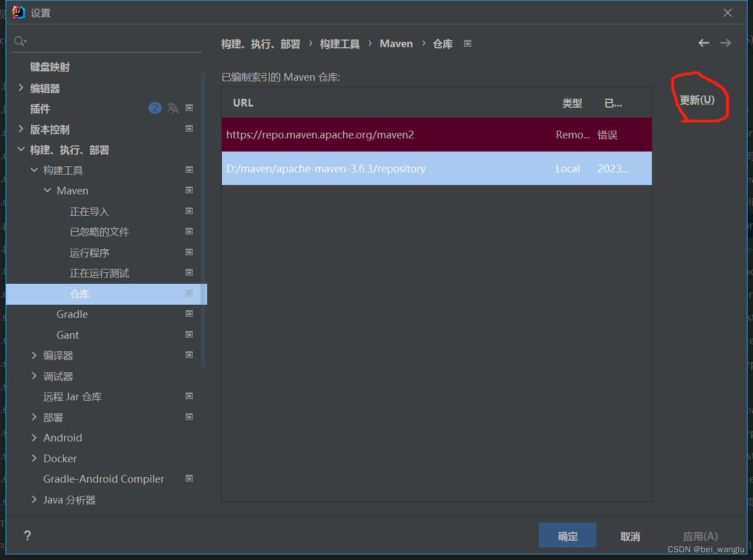Click the 应用(A) button
This screenshot has width=753, height=560.
click(700, 536)
